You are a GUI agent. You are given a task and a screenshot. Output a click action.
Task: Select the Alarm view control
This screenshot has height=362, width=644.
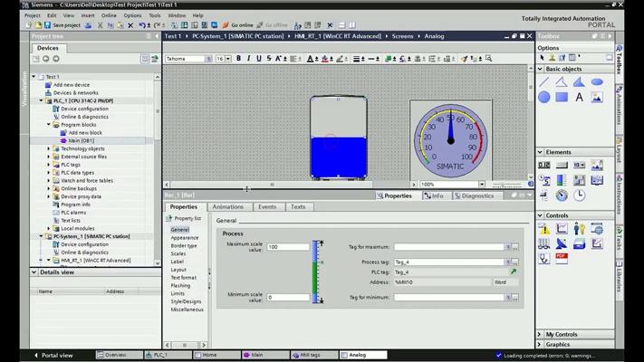(543, 229)
